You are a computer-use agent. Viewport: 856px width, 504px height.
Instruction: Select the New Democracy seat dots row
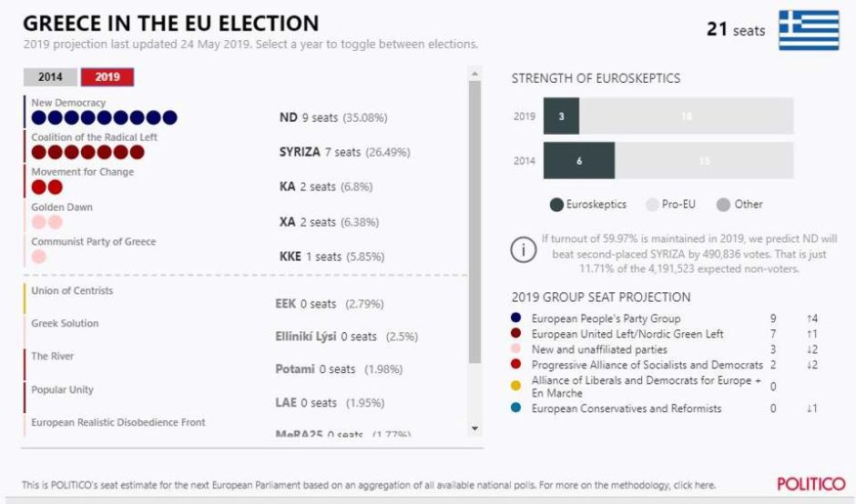click(105, 117)
